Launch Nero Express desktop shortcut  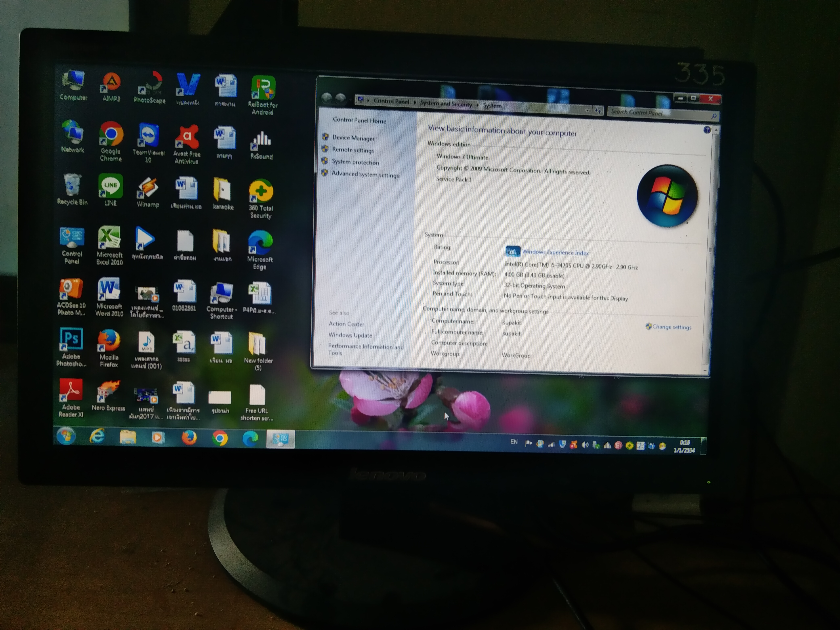click(108, 396)
